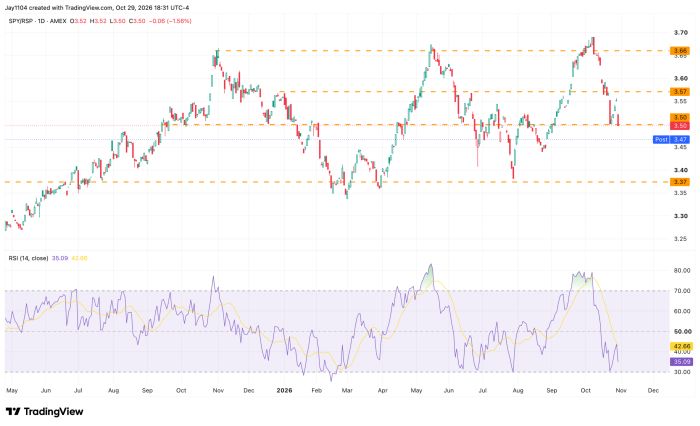Click the orange 3.57 price line label
Image resolution: width=700 pixels, height=426 pixels.
(x=680, y=92)
